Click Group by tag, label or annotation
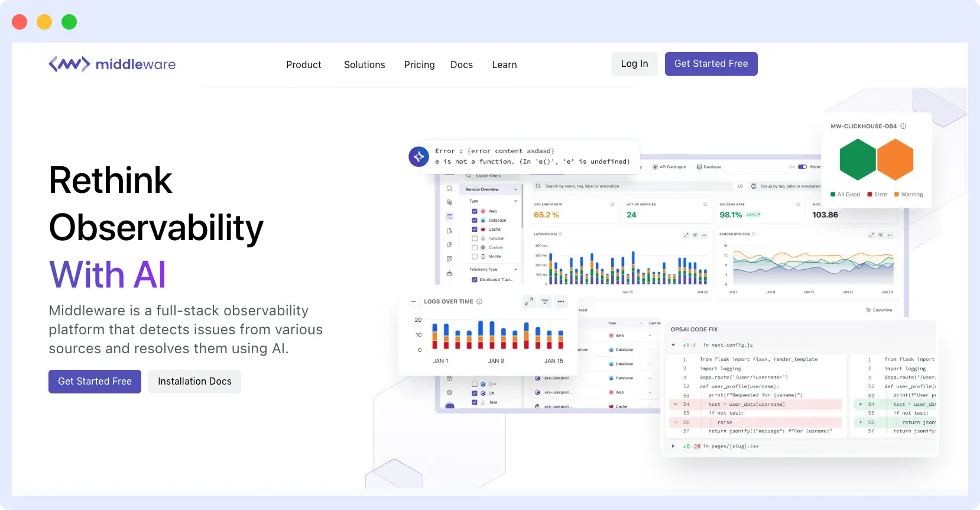 point(786,186)
